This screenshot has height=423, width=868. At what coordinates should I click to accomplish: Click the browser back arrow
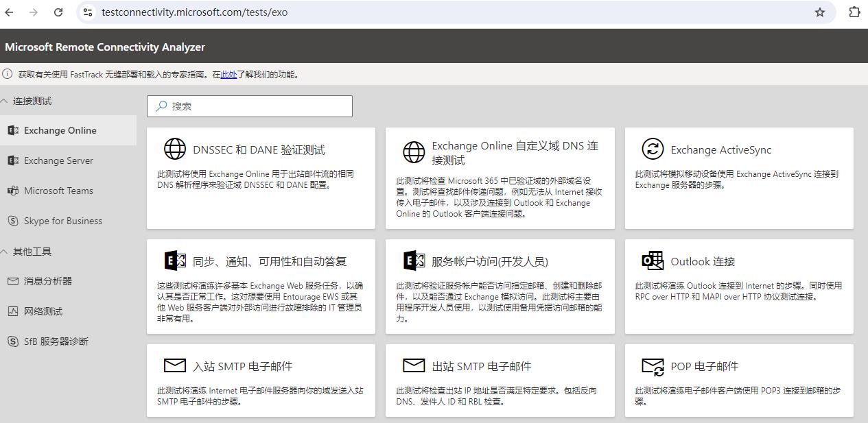pos(10,12)
